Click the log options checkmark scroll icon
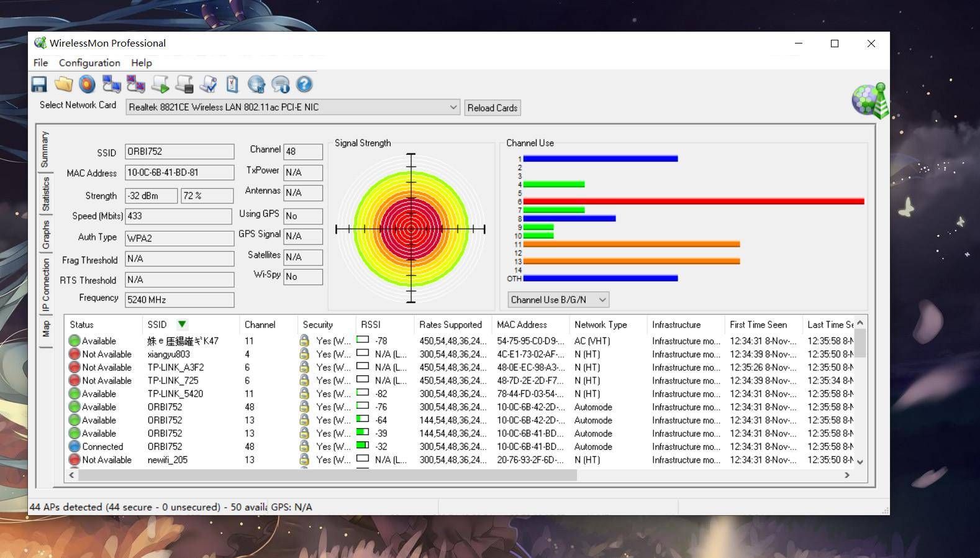The image size is (980, 558). pos(209,85)
